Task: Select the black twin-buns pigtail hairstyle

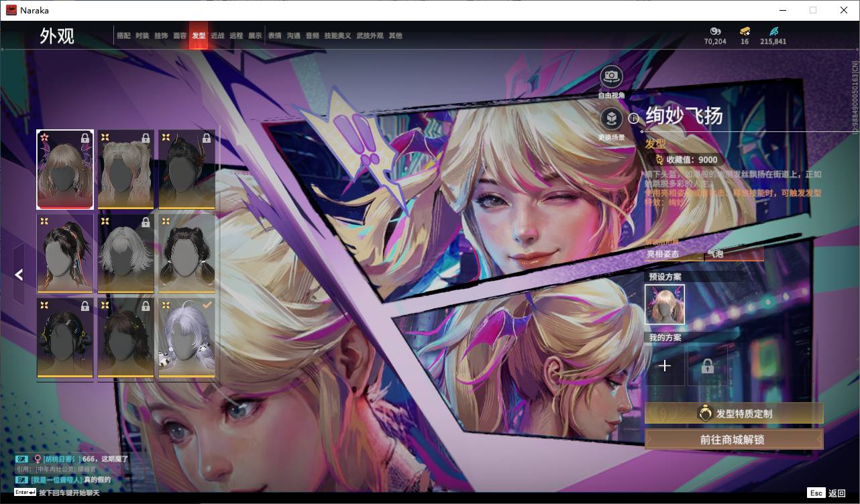Action: coord(187,253)
